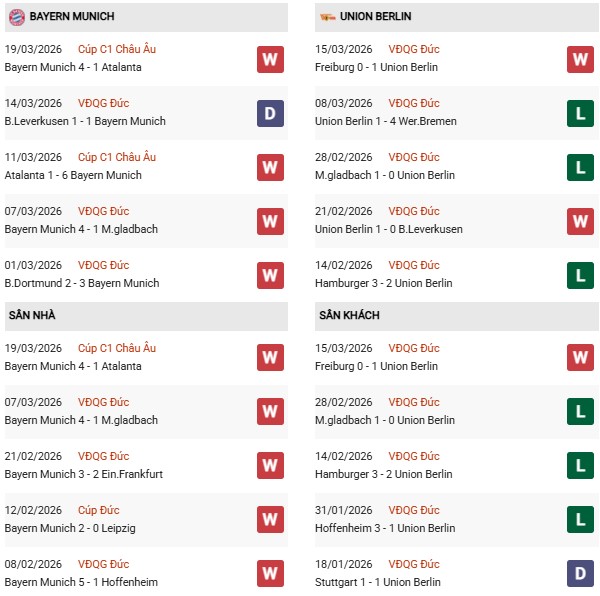Click the L badge for Union Berlin vs Wer.Bremen
Image resolution: width=600 pixels, height=596 pixels.
coord(580,113)
